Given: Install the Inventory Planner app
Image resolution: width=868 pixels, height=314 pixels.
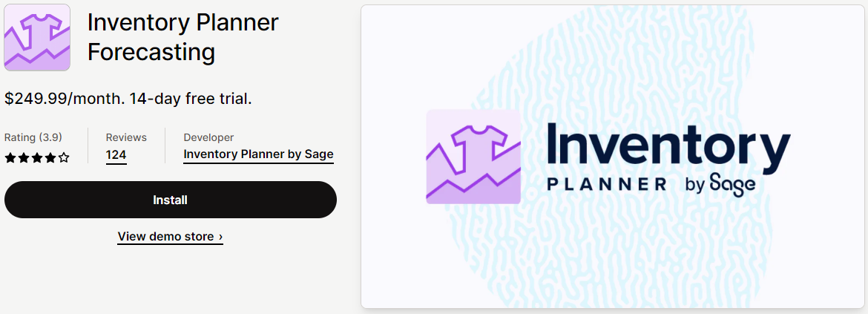Looking at the screenshot, I should click(x=171, y=200).
